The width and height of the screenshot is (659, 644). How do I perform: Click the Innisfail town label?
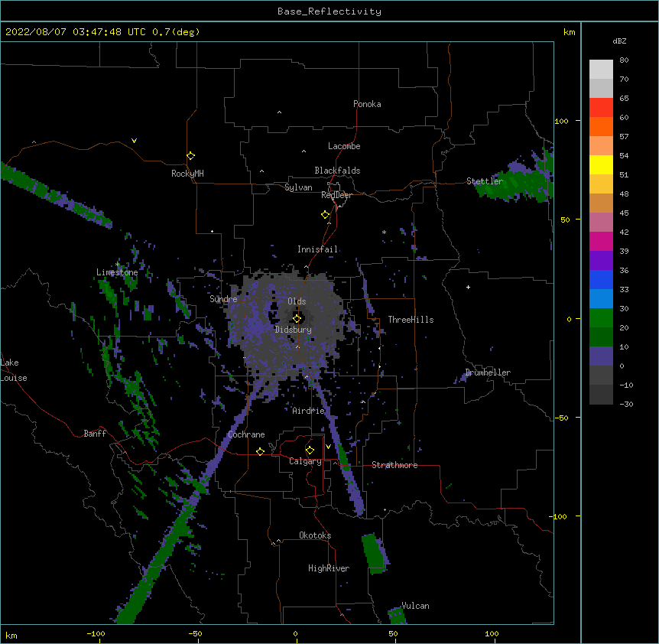(318, 249)
